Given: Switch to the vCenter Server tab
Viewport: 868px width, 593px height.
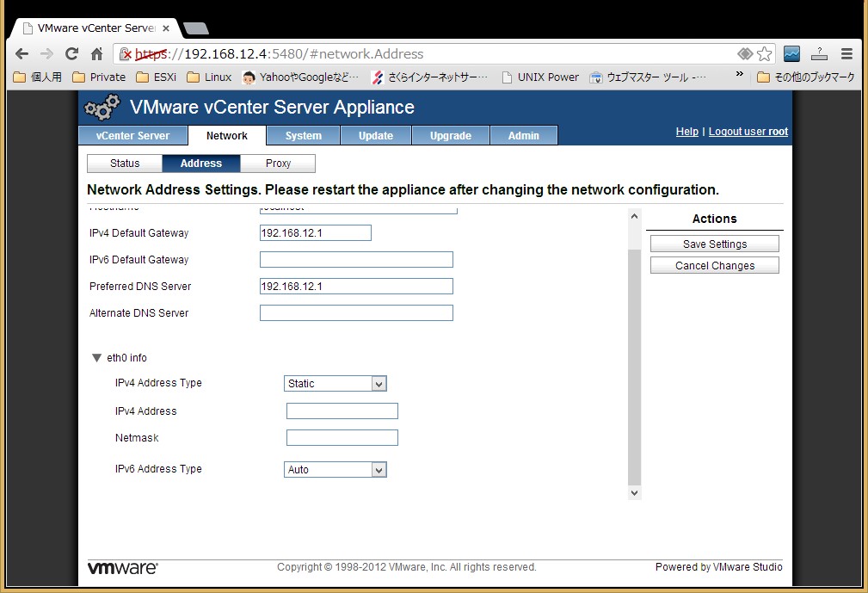Looking at the screenshot, I should point(132,136).
